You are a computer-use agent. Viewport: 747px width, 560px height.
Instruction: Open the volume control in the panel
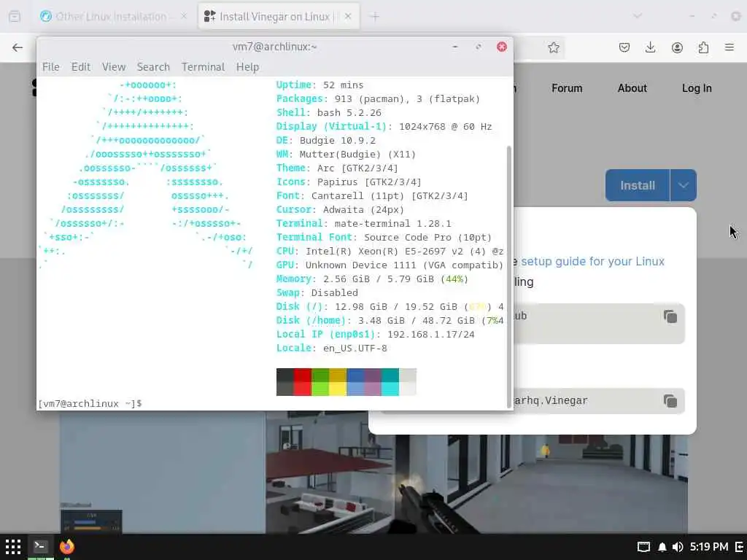pos(678,547)
